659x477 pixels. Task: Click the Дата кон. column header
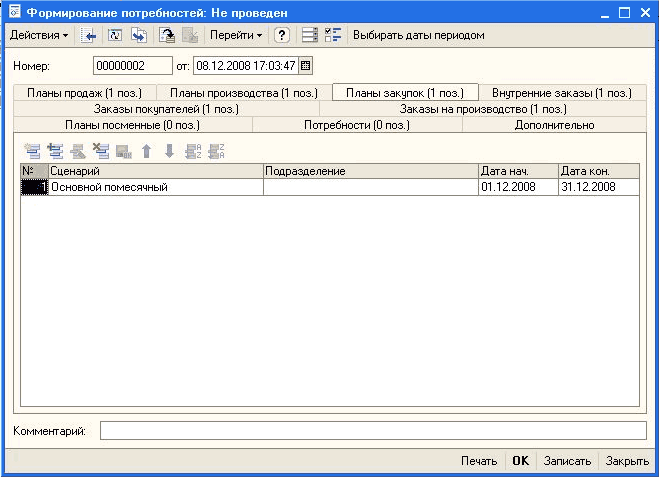pos(599,171)
